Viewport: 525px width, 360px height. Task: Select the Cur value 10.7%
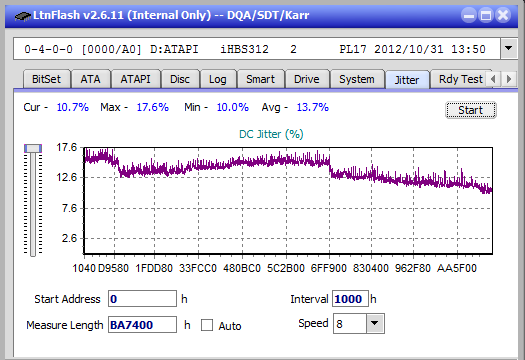73,107
